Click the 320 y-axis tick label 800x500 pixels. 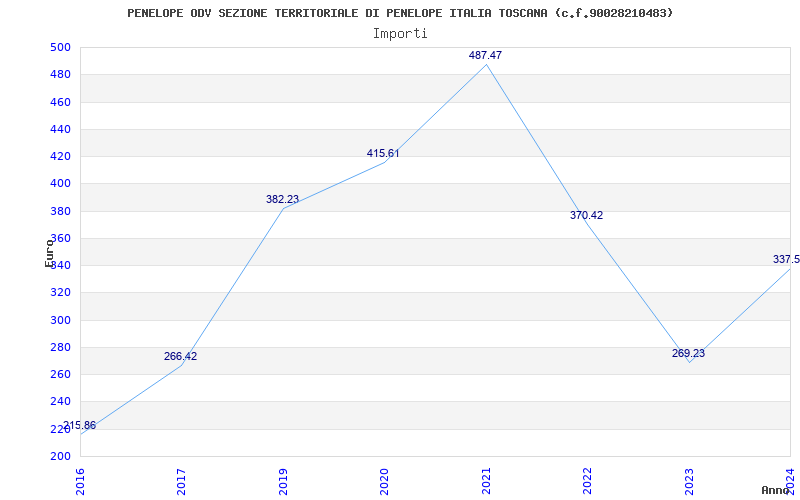[x=60, y=293]
